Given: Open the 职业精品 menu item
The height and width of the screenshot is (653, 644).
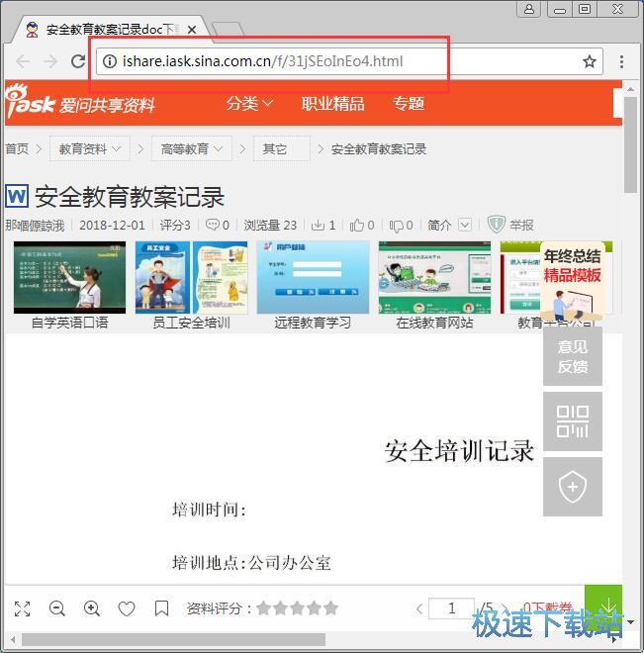Looking at the screenshot, I should pyautogui.click(x=332, y=104).
